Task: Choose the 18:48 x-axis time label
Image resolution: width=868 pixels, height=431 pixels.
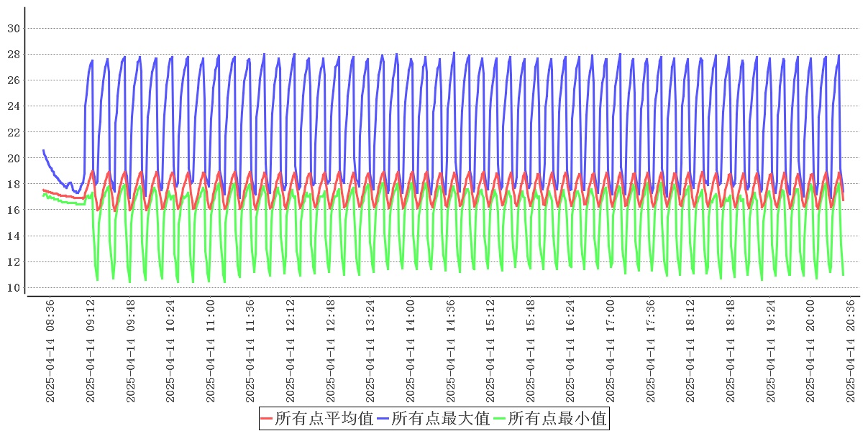Action: (x=731, y=351)
